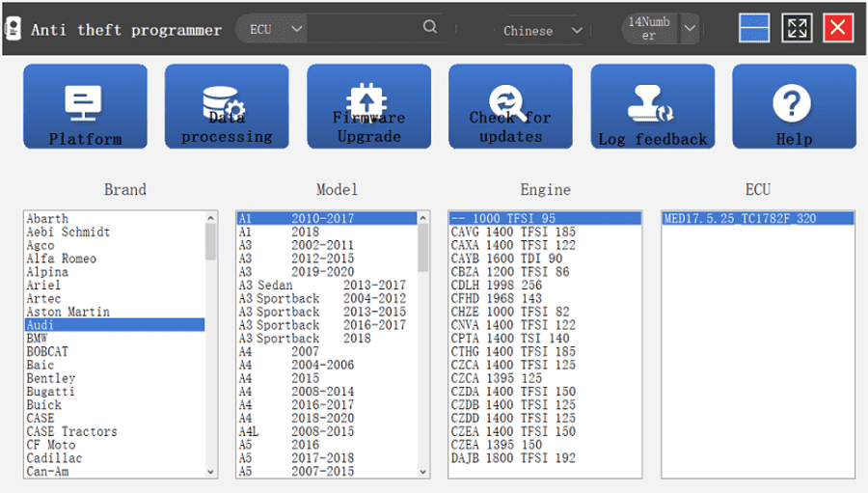
Task: Click Brand list scroll down arrow
Action: click(x=210, y=472)
